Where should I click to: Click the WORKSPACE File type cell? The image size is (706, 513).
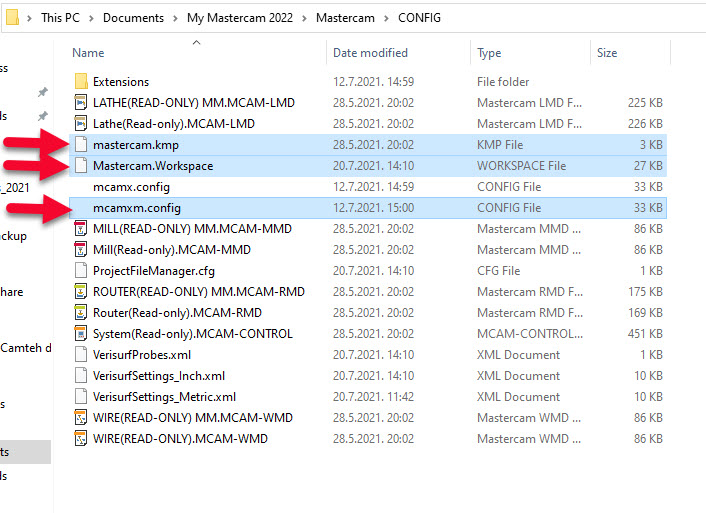[x=521, y=166]
